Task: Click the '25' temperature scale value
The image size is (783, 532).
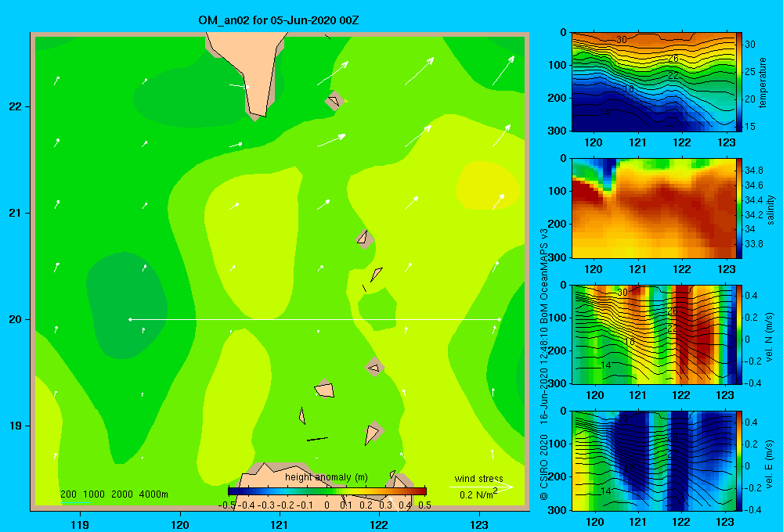Action: (750, 72)
